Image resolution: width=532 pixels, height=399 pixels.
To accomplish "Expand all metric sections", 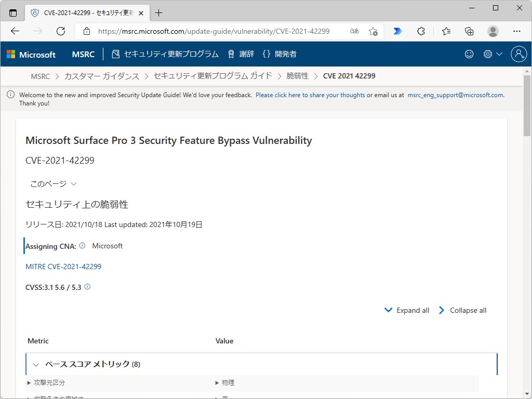I will click(x=407, y=310).
